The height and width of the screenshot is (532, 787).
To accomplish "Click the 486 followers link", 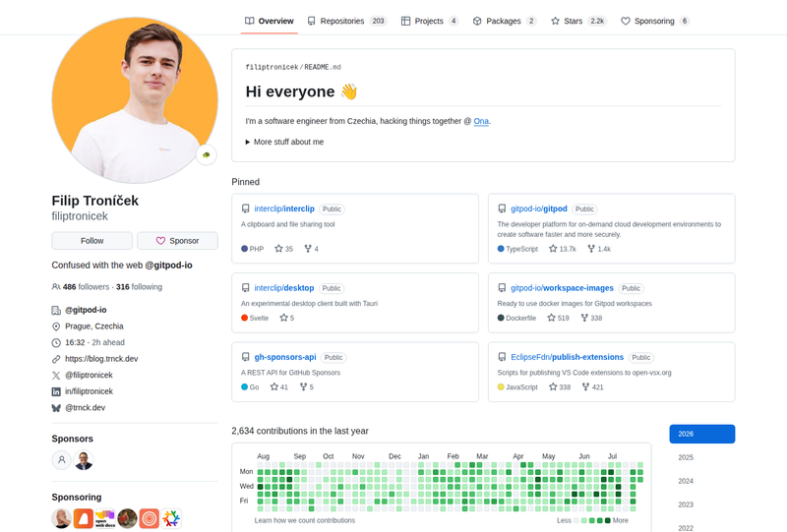I will 81,287.
